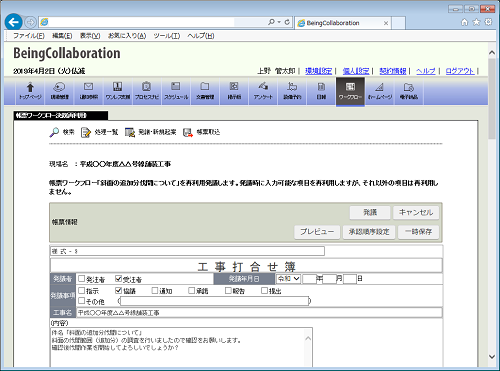Image resolution: width=500 pixels, height=371 pixels.
Task: Open 処理一覧 list icon
Action: (x=86, y=132)
